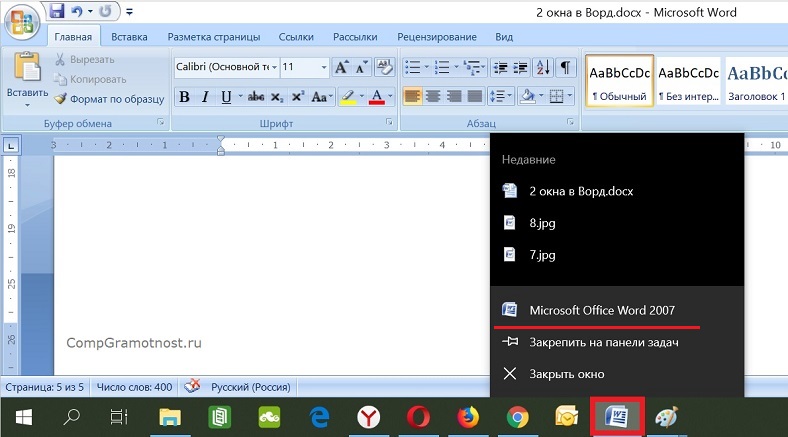Switch to the Вид tab
The height and width of the screenshot is (437, 788).
pos(504,37)
